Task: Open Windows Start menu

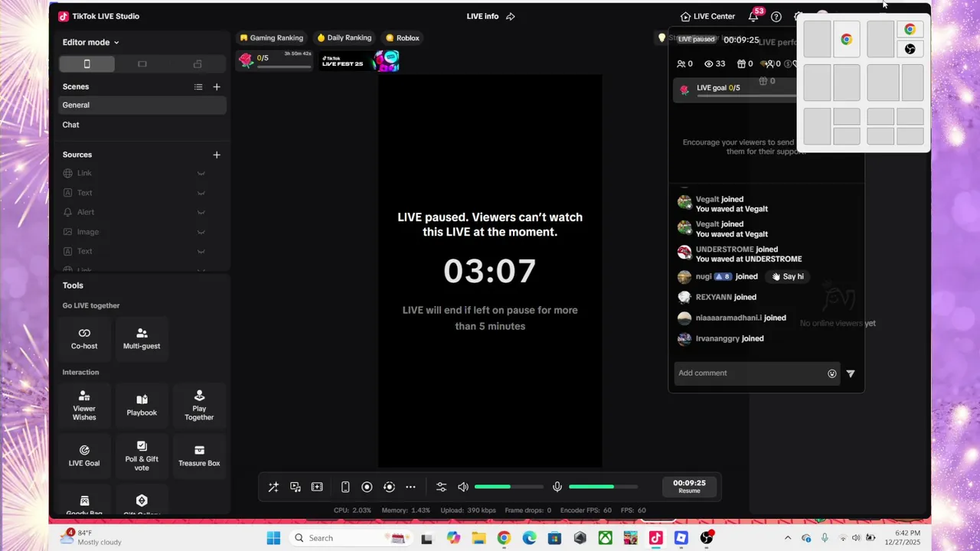Action: pos(273,538)
